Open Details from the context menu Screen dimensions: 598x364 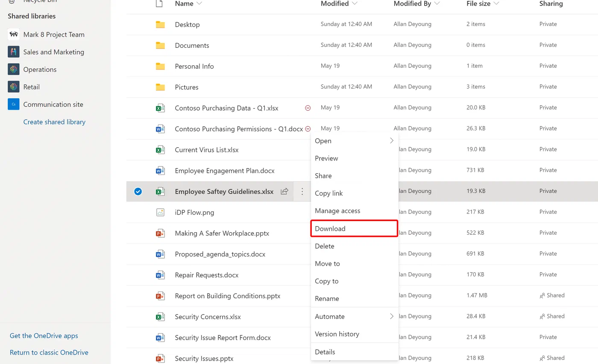tap(355, 352)
